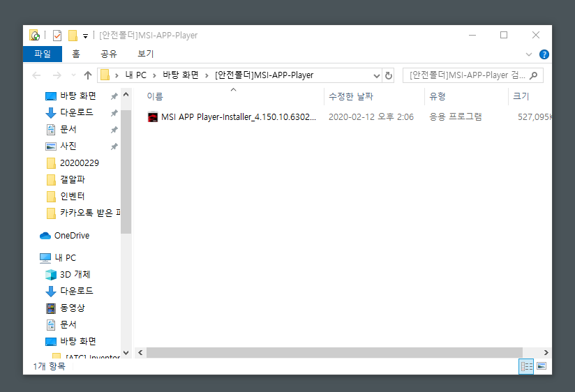This screenshot has height=392, width=575.
Task: Minimize the Explorer window
Action: click(x=472, y=35)
